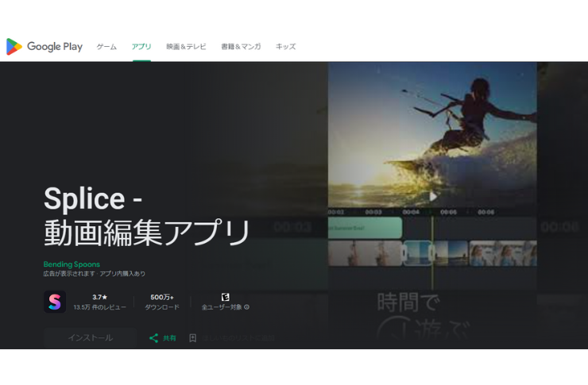Image resolution: width=588 pixels, height=385 pixels.
Task: Click the 共有 share link
Action: click(x=169, y=338)
